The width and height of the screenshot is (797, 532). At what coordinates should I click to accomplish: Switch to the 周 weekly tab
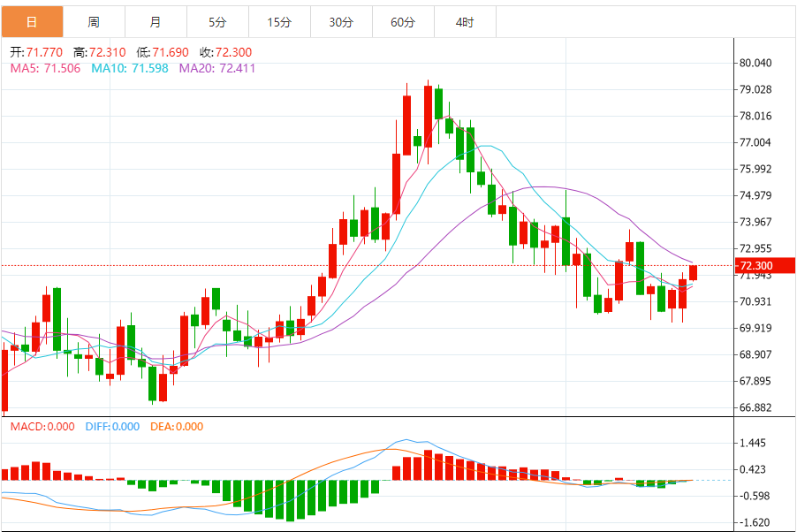point(94,22)
